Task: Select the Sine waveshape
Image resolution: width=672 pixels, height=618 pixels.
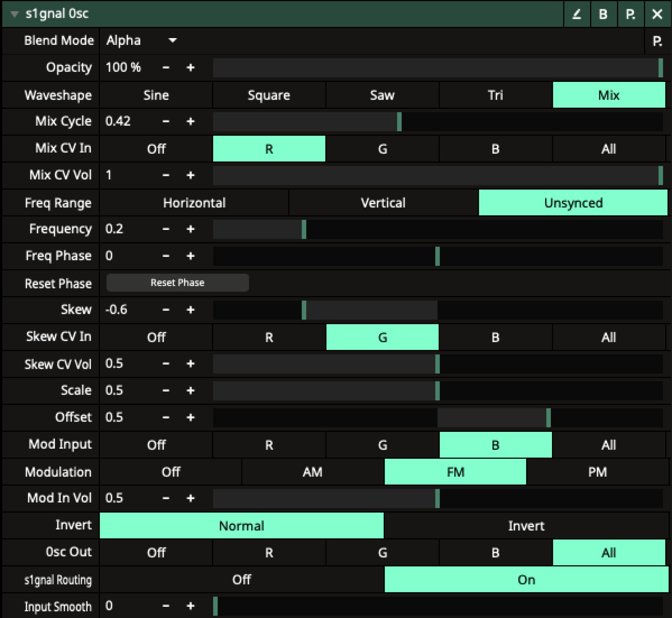Action: (x=156, y=95)
